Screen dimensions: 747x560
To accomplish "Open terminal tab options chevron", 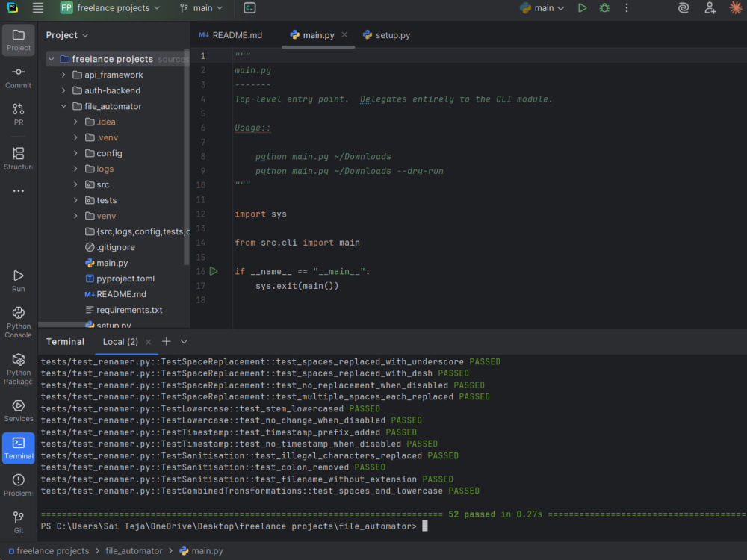I will point(184,341).
